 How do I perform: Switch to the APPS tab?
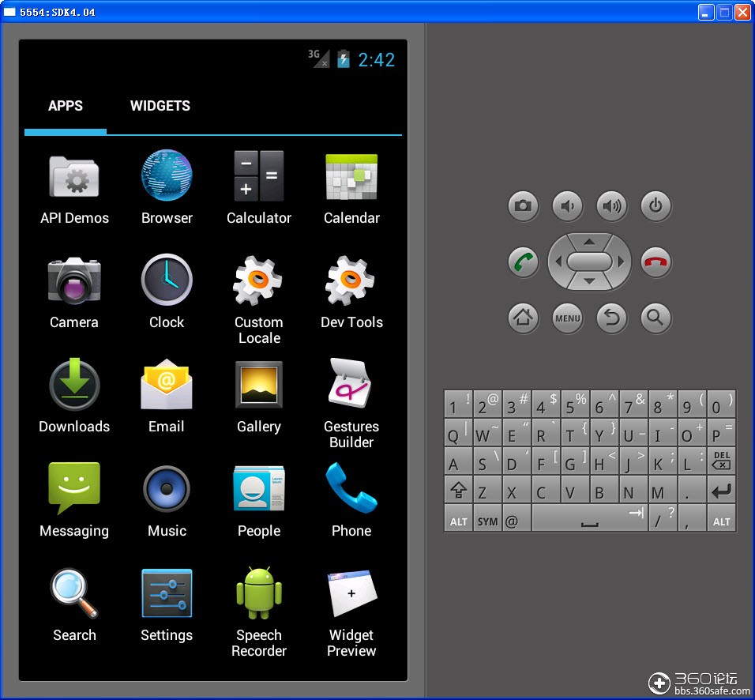tap(66, 106)
